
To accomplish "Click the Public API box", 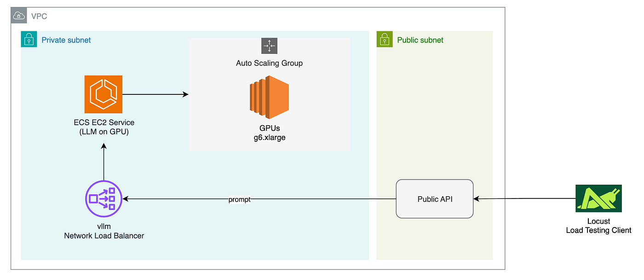I will 435,199.
